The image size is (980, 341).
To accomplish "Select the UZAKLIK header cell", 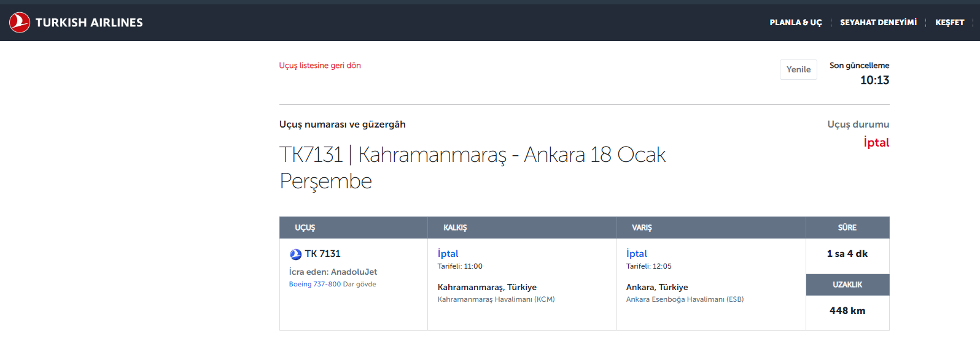I will coord(847,285).
